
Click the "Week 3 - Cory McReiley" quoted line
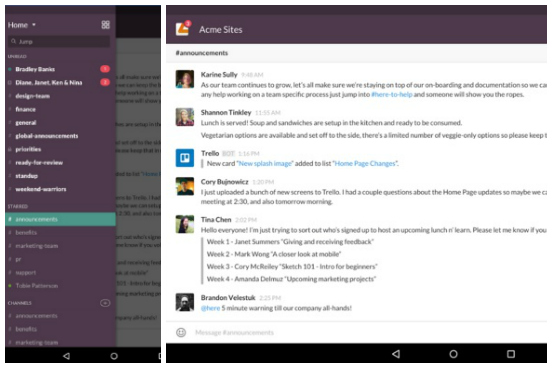point(292,267)
